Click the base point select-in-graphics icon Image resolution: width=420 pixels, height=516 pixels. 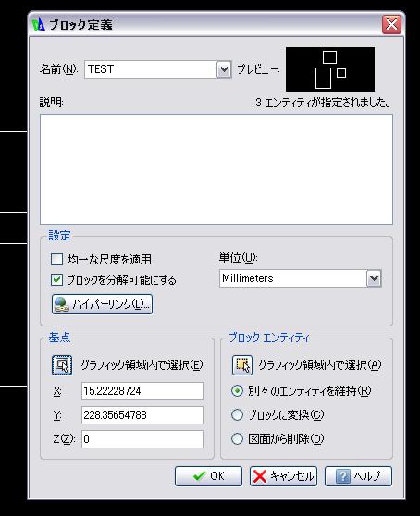62,365
